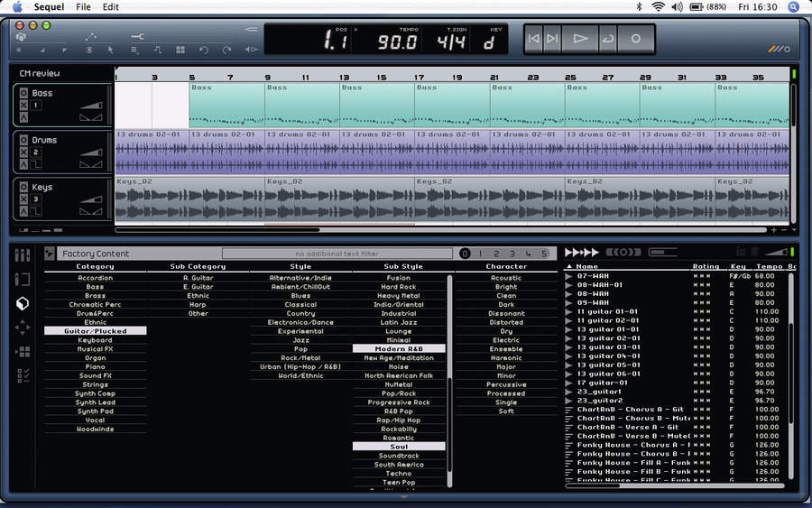The height and width of the screenshot is (508, 812).
Task: Mute the Bass track
Action: (x=23, y=106)
